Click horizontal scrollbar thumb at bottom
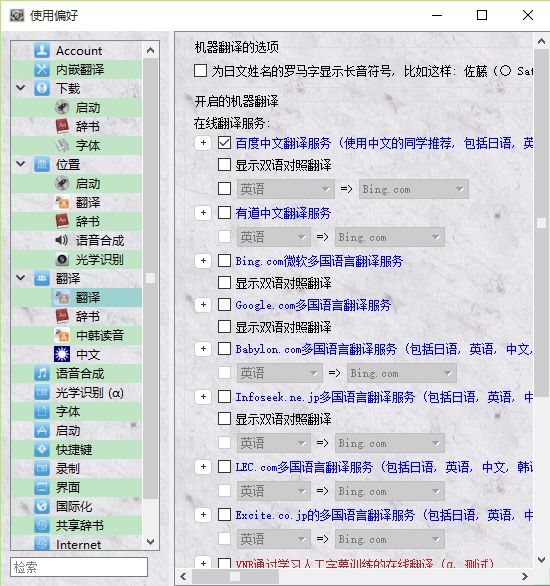The image size is (550, 586). click(x=235, y=576)
